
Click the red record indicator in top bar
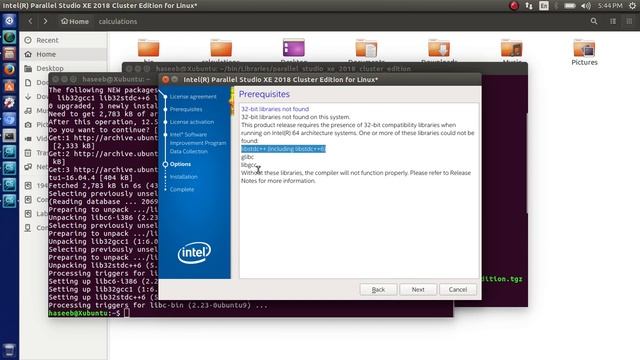pyautogui.click(x=514, y=6)
